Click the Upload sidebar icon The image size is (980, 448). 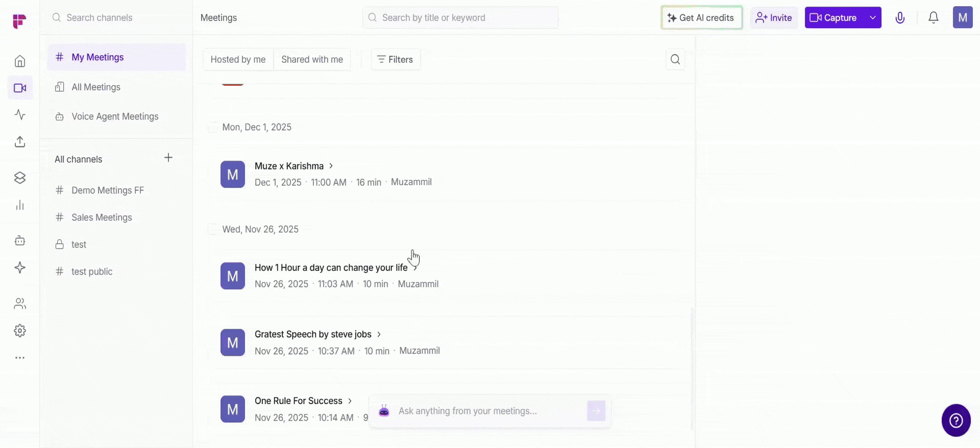20,141
